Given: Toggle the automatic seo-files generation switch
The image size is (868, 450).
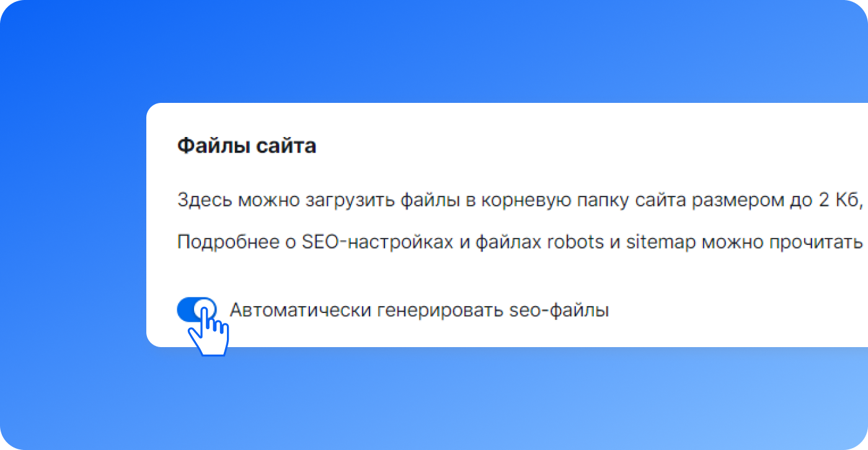Looking at the screenshot, I should click(x=197, y=309).
